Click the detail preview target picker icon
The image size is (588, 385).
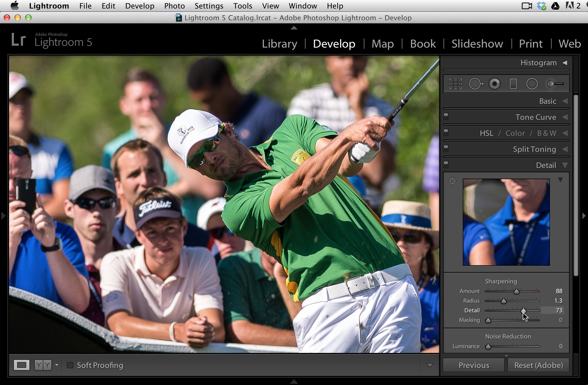point(452,181)
